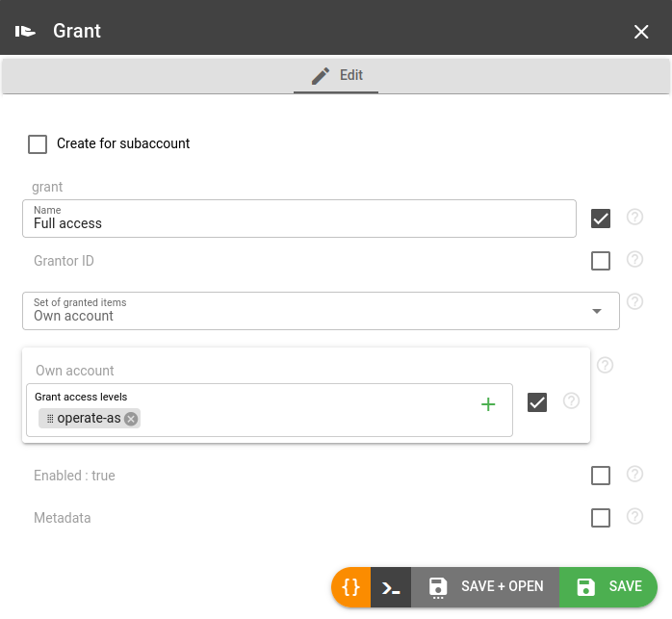Click help icon next to Enabled row
The height and width of the screenshot is (619, 672).
634,475
